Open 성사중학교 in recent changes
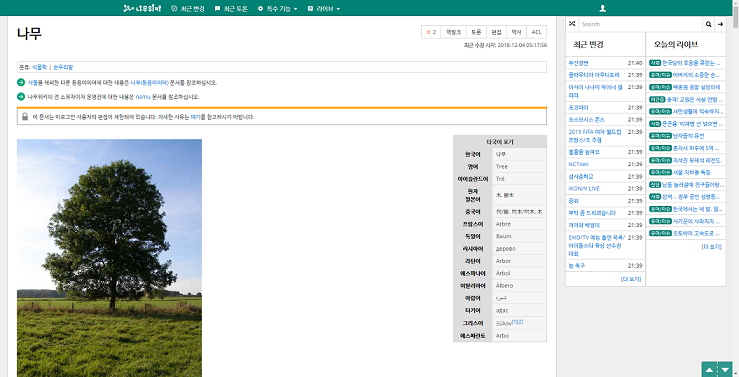 pos(581,176)
